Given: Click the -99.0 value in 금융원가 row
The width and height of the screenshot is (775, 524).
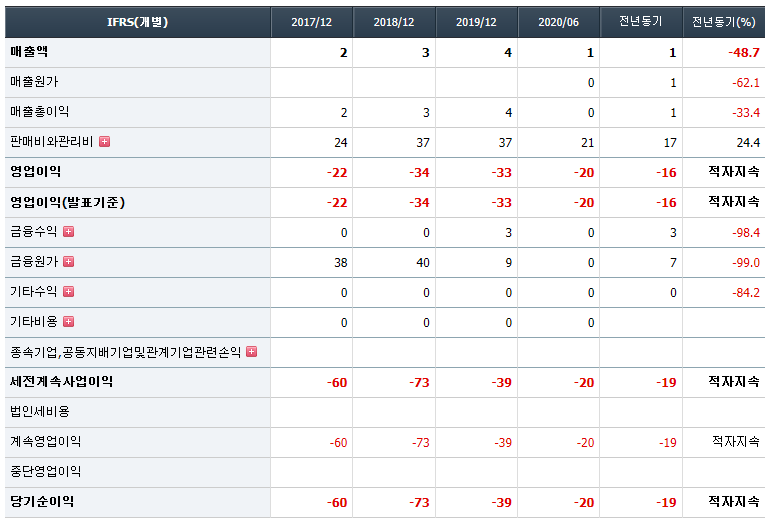Looking at the screenshot, I should pos(746,263).
